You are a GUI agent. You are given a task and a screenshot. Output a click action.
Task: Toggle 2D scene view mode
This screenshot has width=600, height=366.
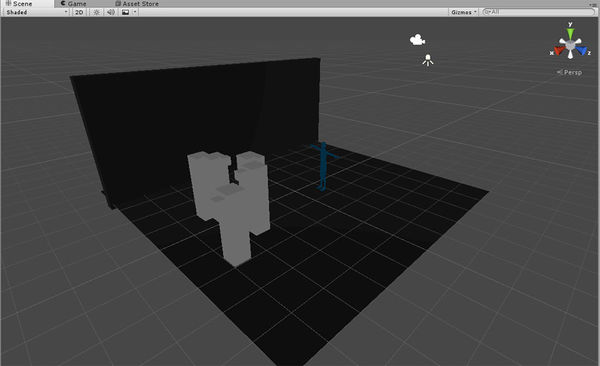tap(79, 12)
